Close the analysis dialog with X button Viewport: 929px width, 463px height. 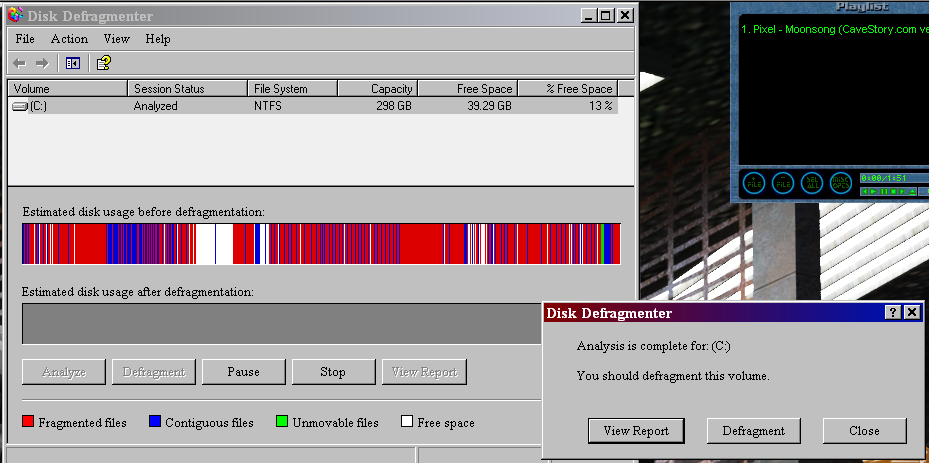(x=912, y=312)
